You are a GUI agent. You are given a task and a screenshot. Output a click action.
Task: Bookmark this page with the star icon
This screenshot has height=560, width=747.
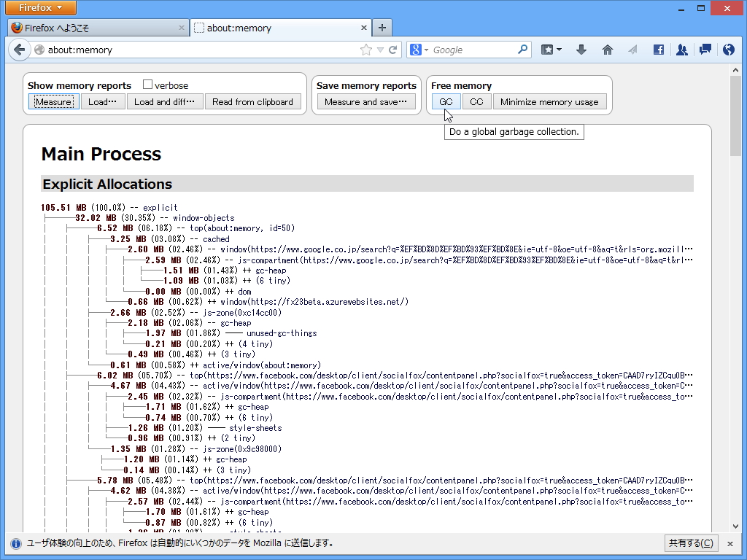click(366, 50)
